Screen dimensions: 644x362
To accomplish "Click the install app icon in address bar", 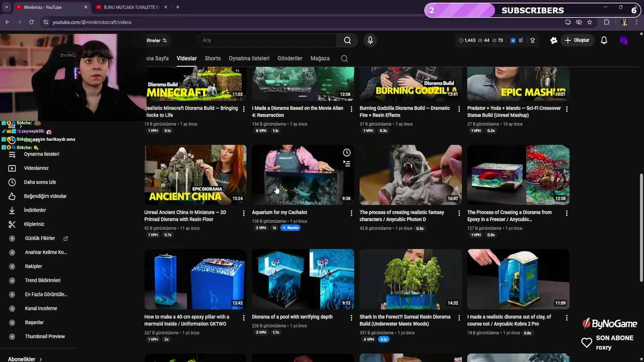I will click(x=568, y=22).
